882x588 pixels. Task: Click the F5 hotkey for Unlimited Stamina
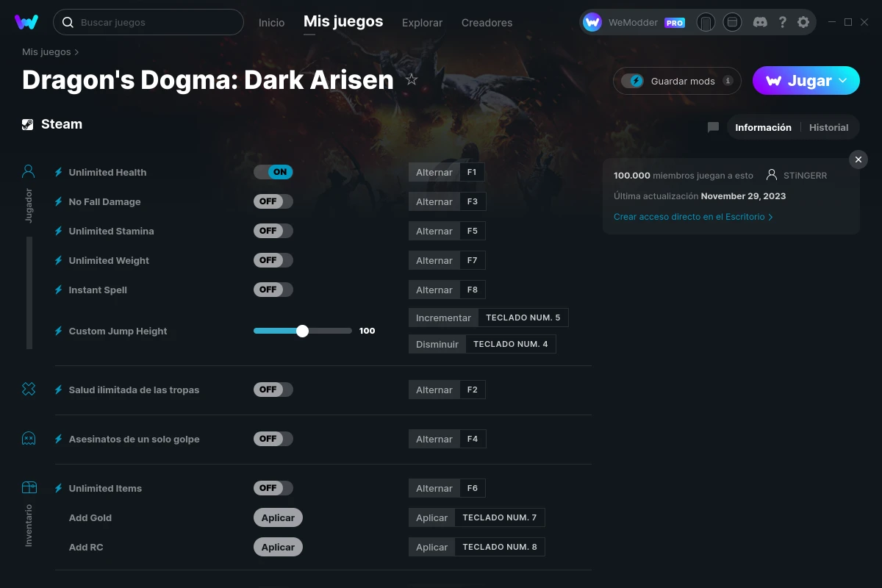click(473, 231)
